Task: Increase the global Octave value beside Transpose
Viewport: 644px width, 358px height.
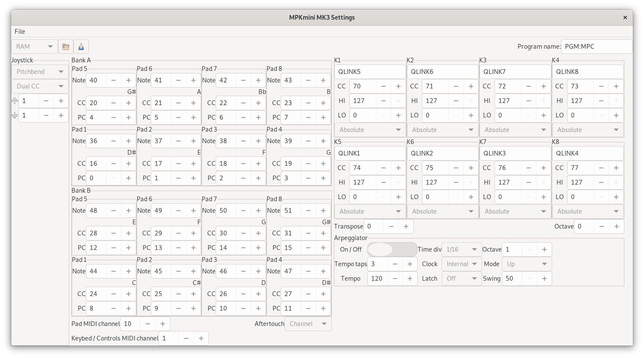Action: 617,226
